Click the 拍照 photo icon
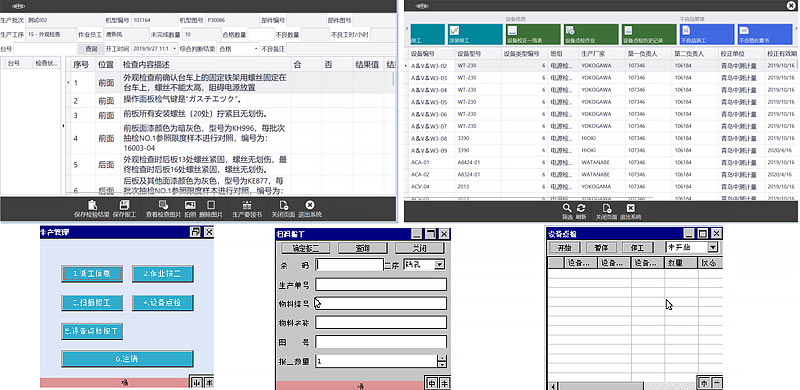The image size is (800, 390). [x=190, y=205]
